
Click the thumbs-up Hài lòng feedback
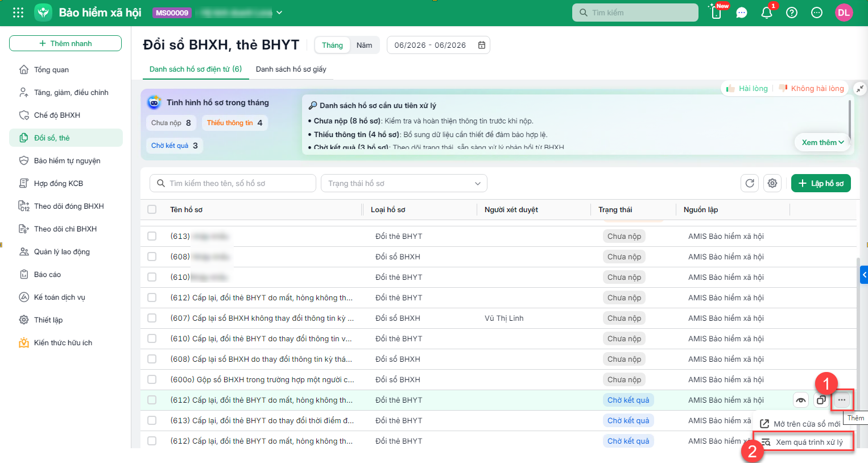click(747, 88)
